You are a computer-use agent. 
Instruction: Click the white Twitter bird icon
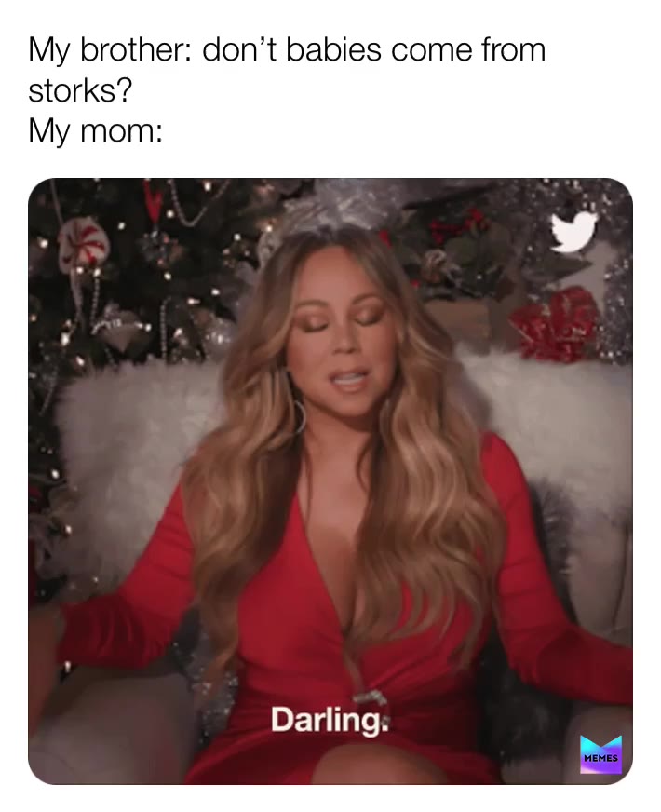(x=574, y=232)
